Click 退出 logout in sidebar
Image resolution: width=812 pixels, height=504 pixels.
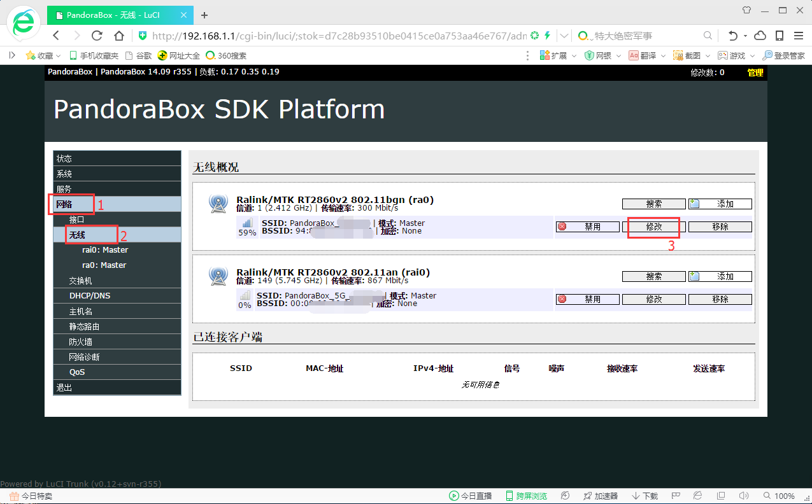tap(117, 388)
